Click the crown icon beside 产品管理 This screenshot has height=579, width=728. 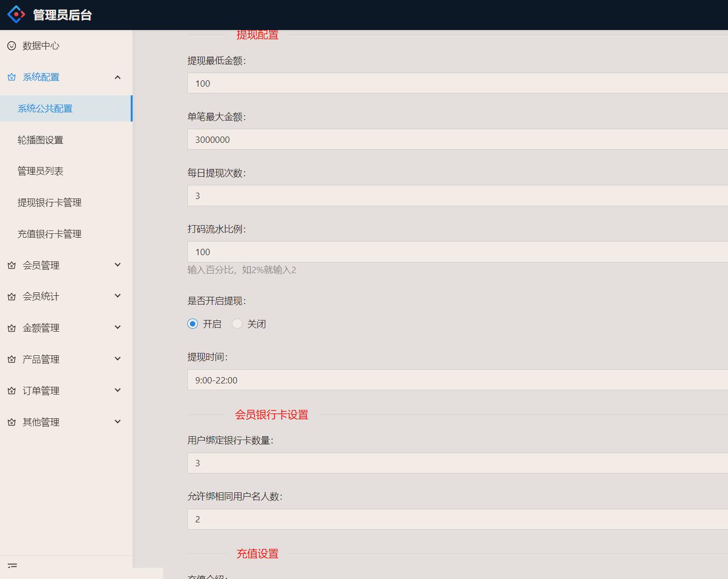pyautogui.click(x=12, y=359)
